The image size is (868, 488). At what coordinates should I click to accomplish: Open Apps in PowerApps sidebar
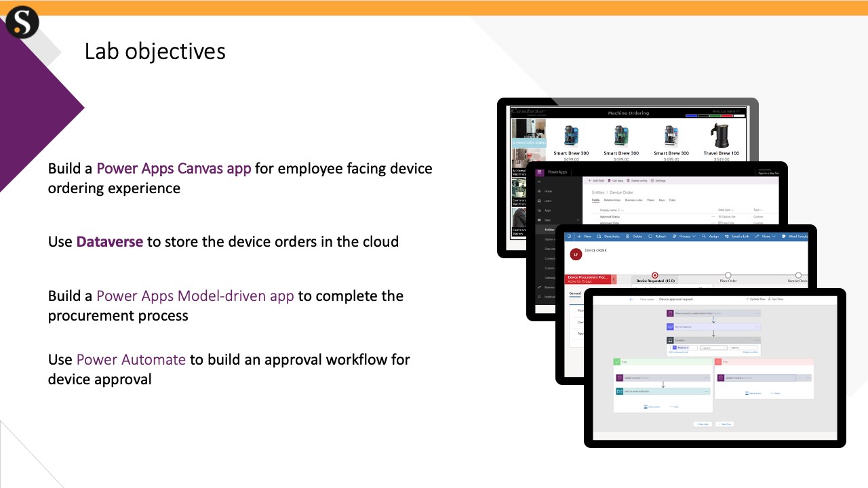click(546, 211)
